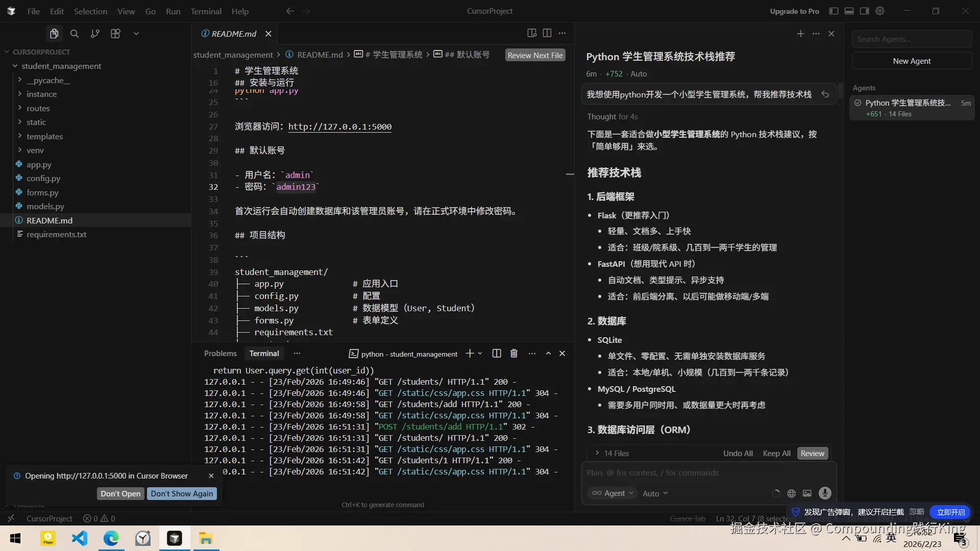Expand the templates folder
The height and width of the screenshot is (551, 980).
click(x=44, y=136)
